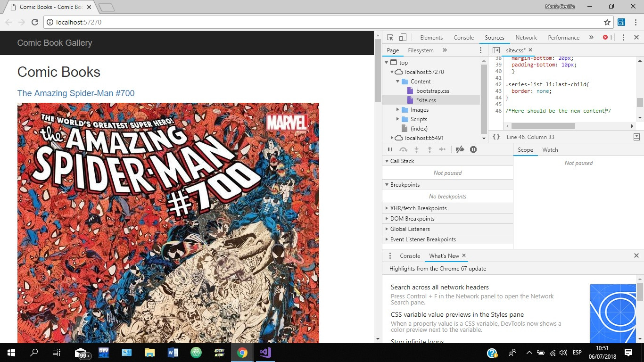Close the site.css editor tab
Screen dimensions: 644x362
point(530,50)
